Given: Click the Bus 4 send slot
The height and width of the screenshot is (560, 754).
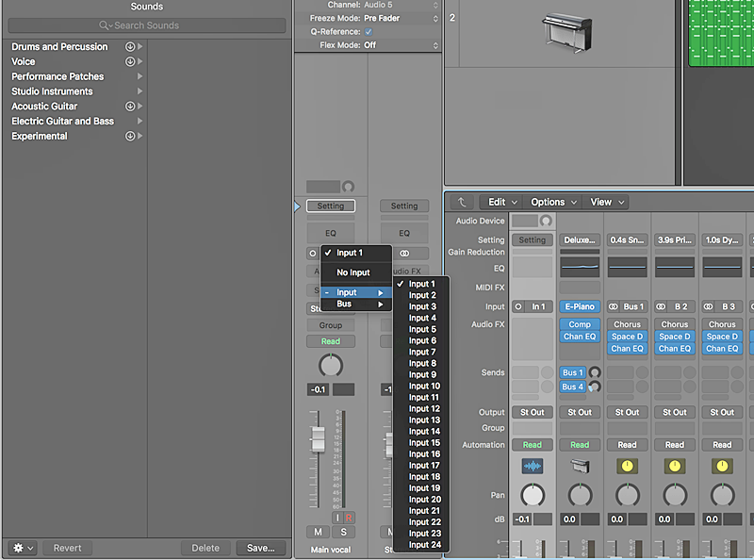Looking at the screenshot, I should click(573, 387).
